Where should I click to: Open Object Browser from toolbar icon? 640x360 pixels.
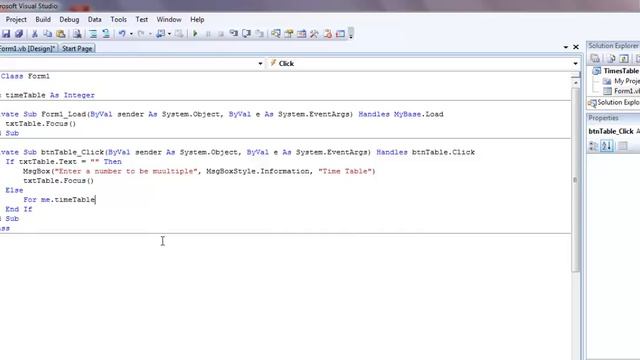pyautogui.click(x=302, y=34)
